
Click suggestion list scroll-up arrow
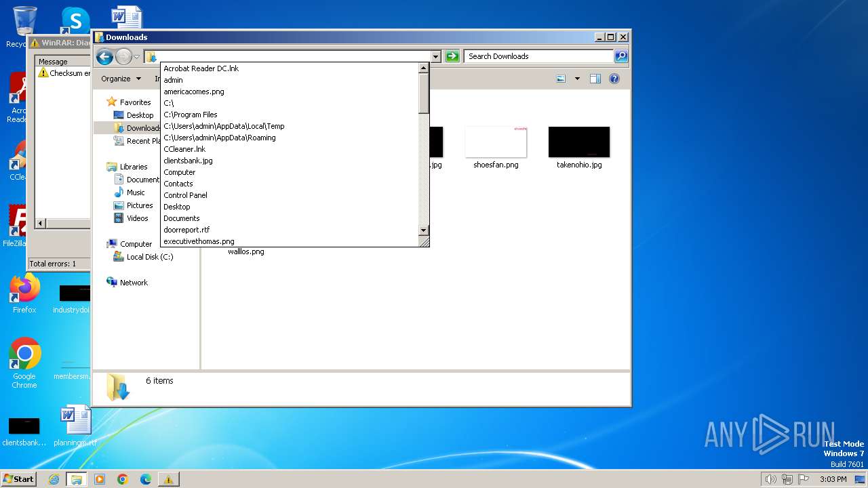coord(424,68)
